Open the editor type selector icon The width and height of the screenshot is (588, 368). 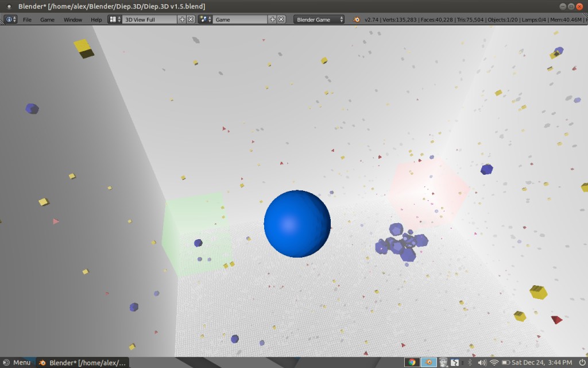pos(10,19)
